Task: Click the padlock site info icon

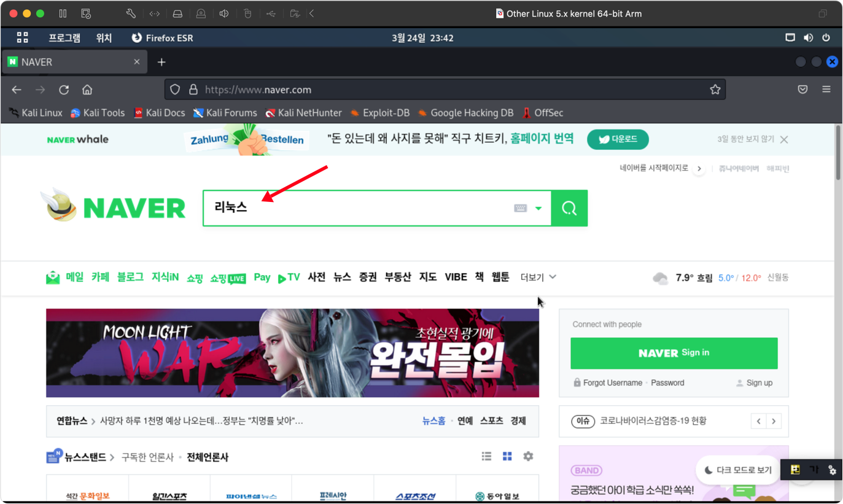Action: (x=193, y=90)
